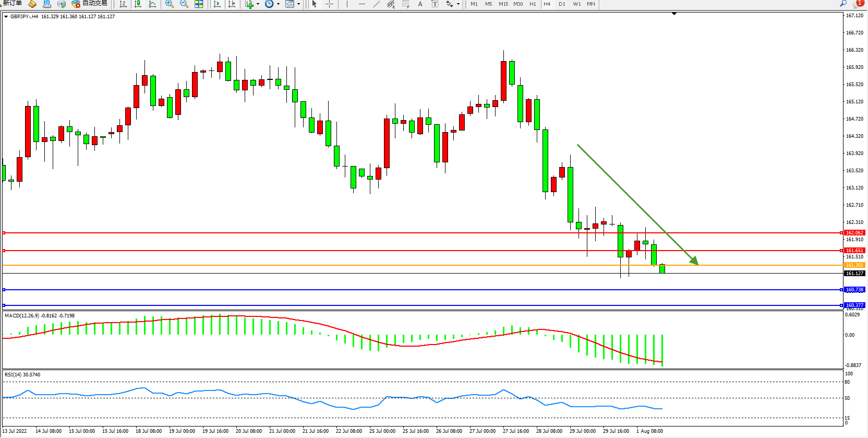Expand the indicators list dropdown arrow

[258, 4]
